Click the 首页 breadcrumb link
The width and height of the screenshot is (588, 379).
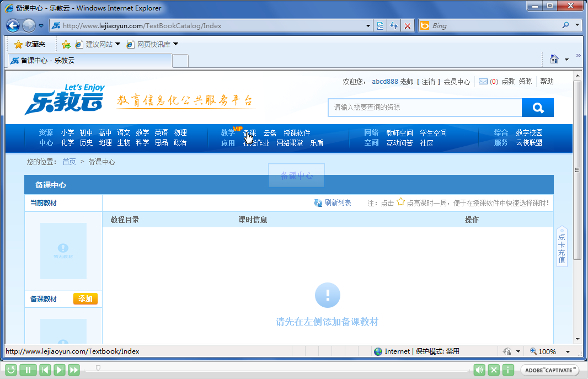point(69,162)
